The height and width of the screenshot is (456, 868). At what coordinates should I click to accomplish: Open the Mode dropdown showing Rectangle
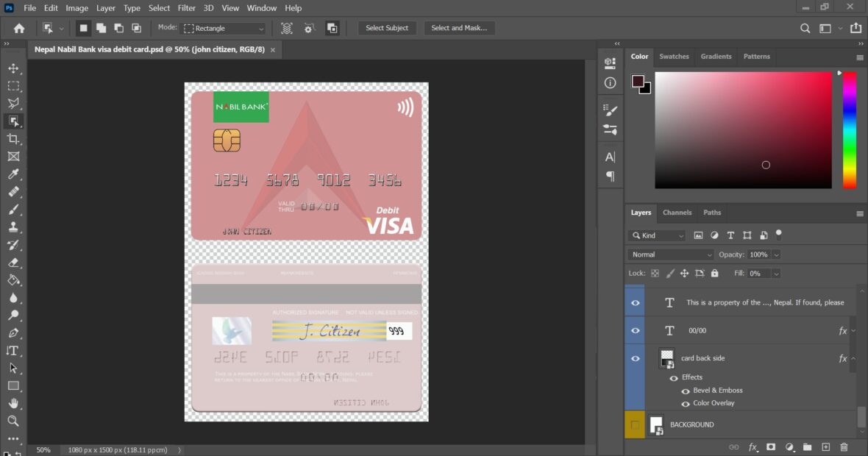pos(224,27)
